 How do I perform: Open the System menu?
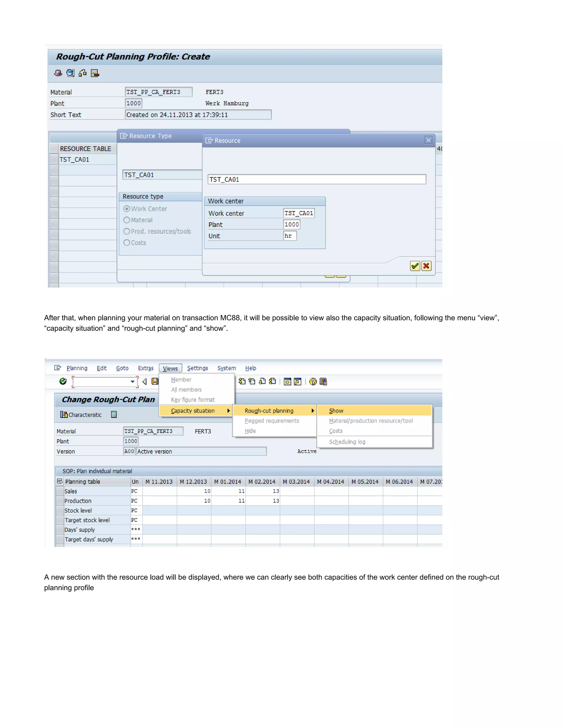pyautogui.click(x=227, y=368)
